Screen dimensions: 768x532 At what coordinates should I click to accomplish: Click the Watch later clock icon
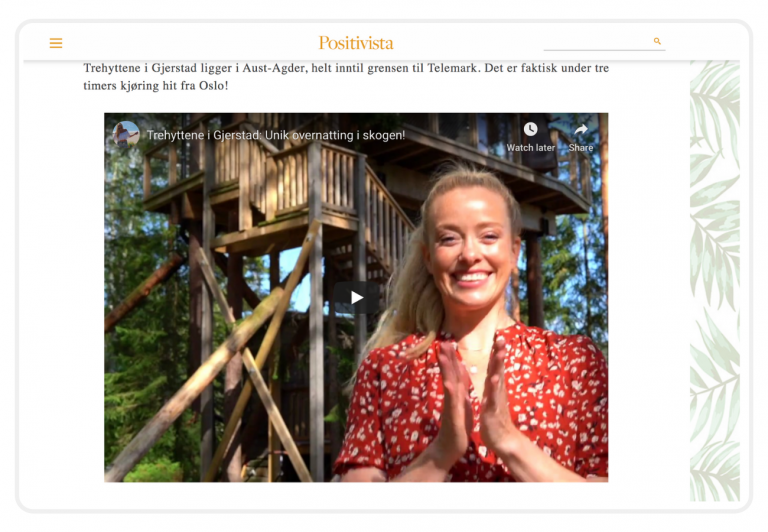pos(530,129)
